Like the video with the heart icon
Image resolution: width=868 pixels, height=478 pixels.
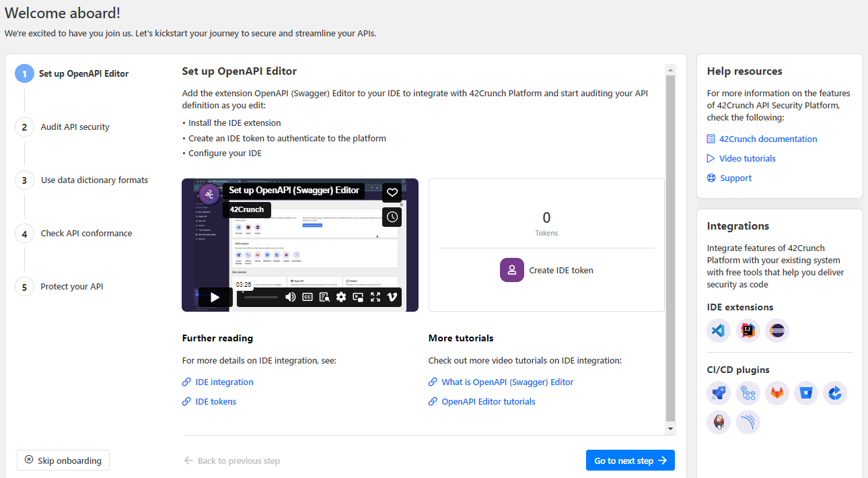click(392, 193)
